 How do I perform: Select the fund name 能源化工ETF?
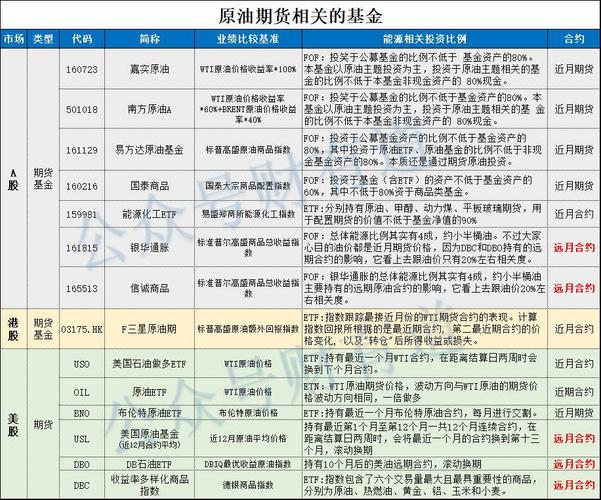149,214
